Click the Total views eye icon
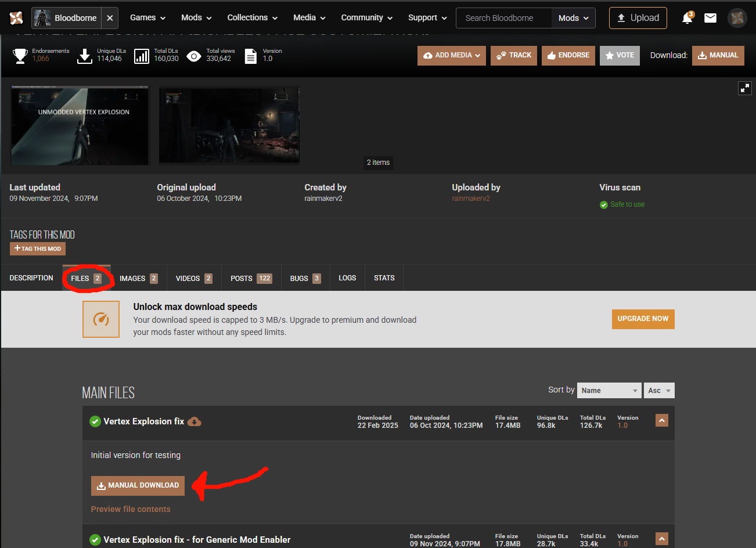 (194, 56)
